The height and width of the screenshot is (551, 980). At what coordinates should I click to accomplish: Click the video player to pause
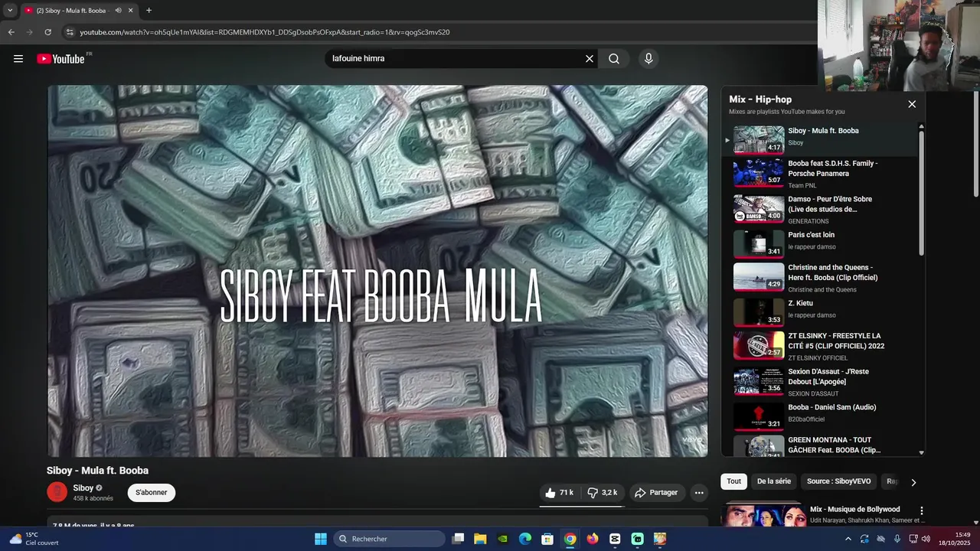point(377,271)
